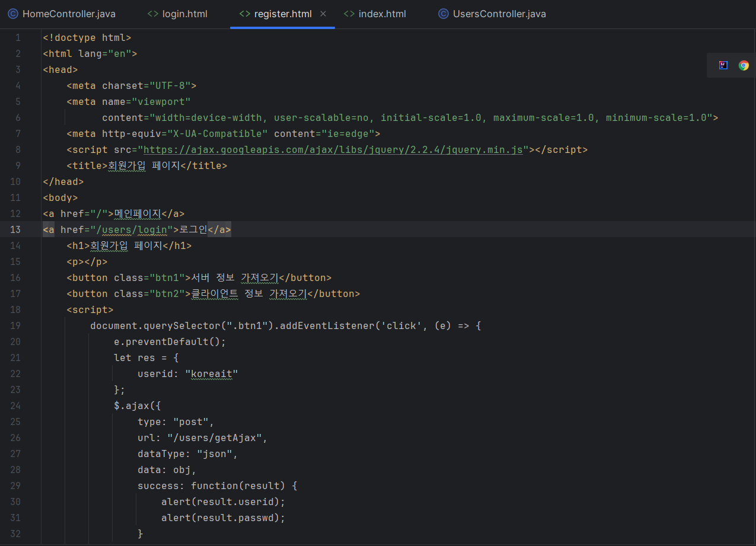Click line number 13 in the gutter
Image resolution: width=756 pixels, height=546 pixels.
15,230
